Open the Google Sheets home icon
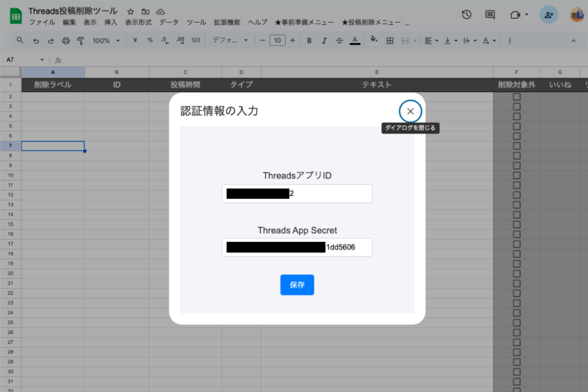The image size is (588, 392). coord(16,16)
